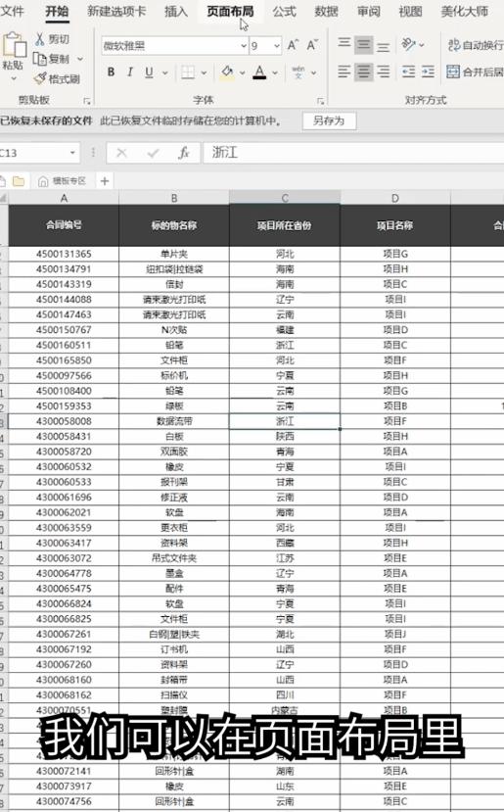Viewport: 504px width, 812px height.
Task: Click the phonetic guide (wén) icon
Action: pyautogui.click(x=298, y=72)
